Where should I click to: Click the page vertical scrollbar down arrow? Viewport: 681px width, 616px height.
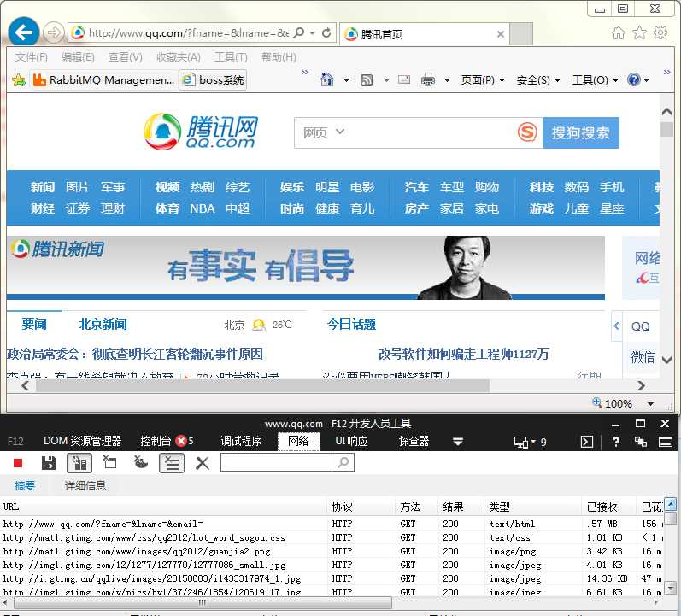(x=666, y=361)
